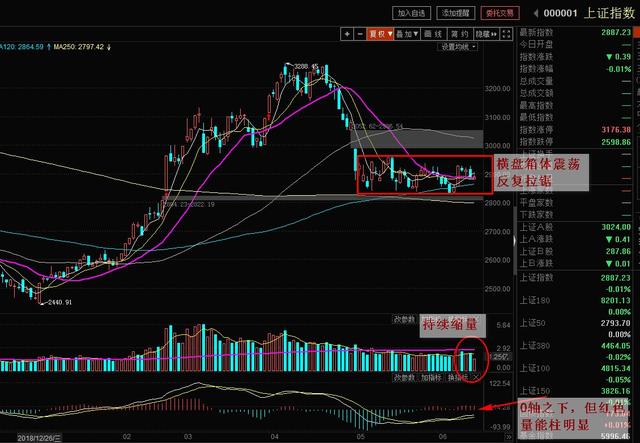
Task: Zoom in chart with plus icon
Action: click(347, 33)
